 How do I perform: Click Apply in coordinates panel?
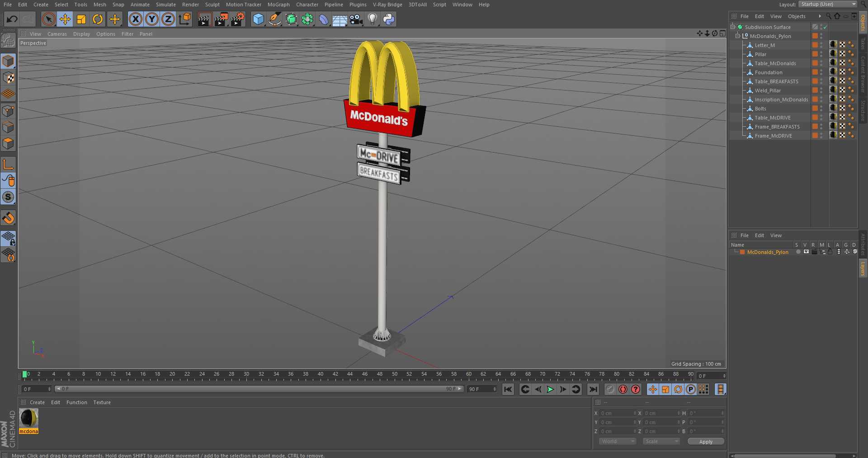click(706, 441)
